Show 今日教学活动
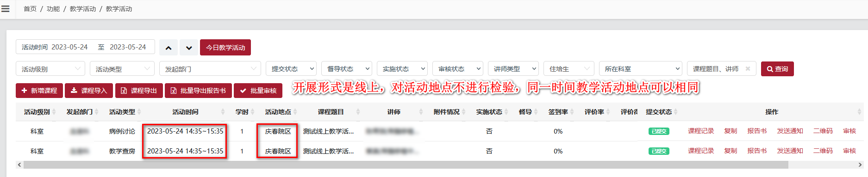The width and height of the screenshot is (868, 177). click(225, 48)
